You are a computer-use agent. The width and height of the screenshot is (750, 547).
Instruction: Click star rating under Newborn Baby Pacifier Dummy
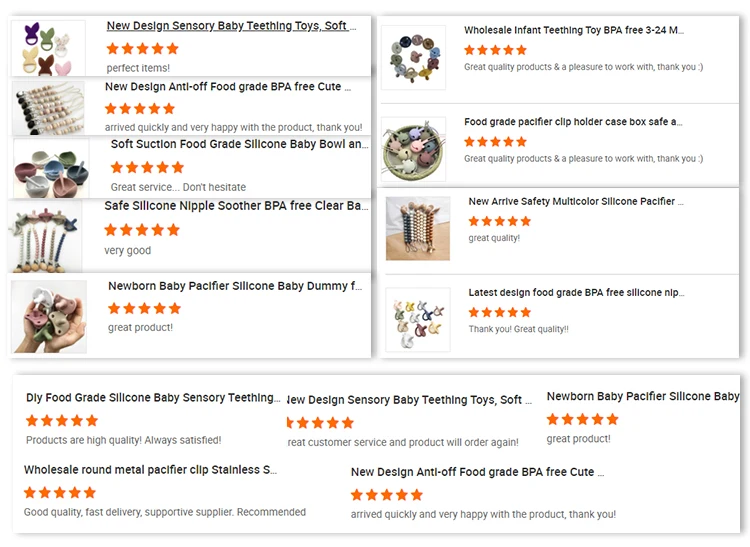point(145,308)
